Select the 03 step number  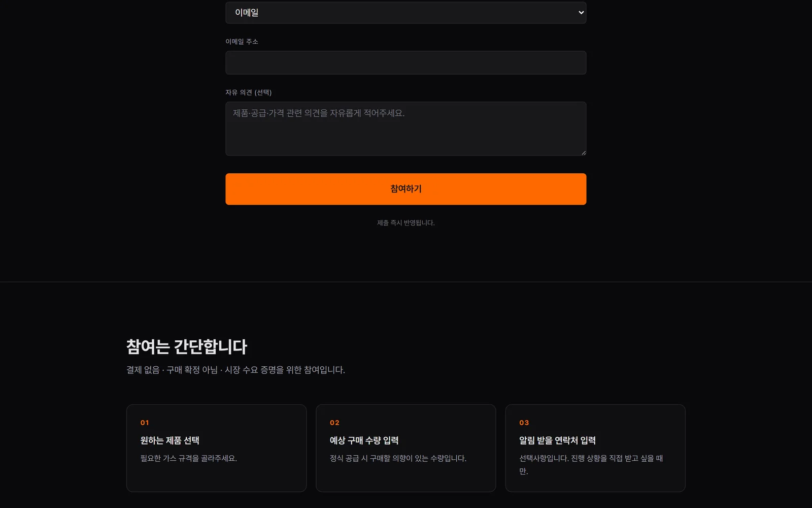coord(524,423)
